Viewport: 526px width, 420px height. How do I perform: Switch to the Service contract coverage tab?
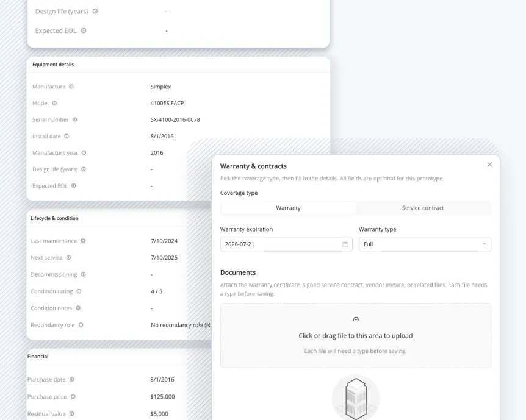(423, 208)
